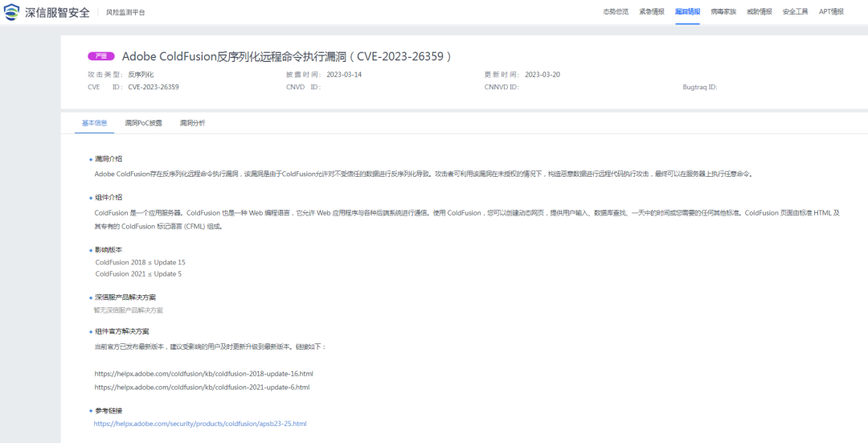Click the update date 2023-03-20
868x443 pixels.
(542, 74)
